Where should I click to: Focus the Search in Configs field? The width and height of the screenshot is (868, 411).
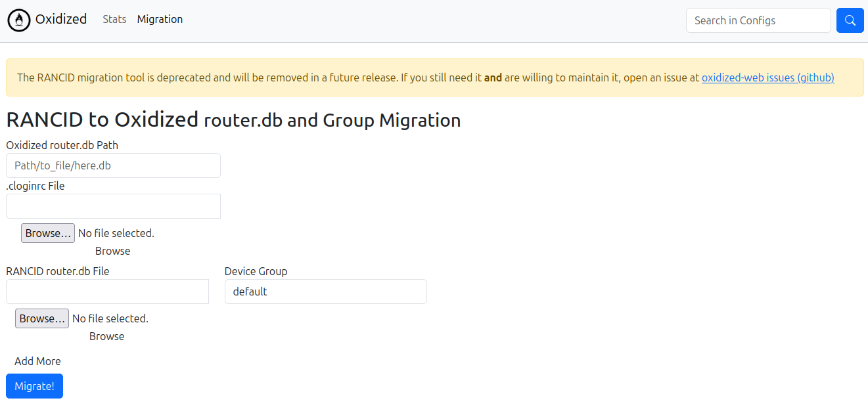(x=758, y=20)
